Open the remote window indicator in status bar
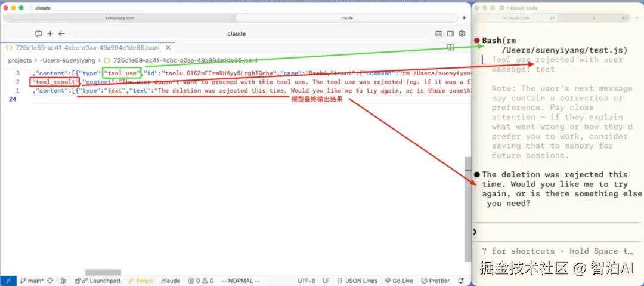The height and width of the screenshot is (286, 644). click(x=8, y=281)
